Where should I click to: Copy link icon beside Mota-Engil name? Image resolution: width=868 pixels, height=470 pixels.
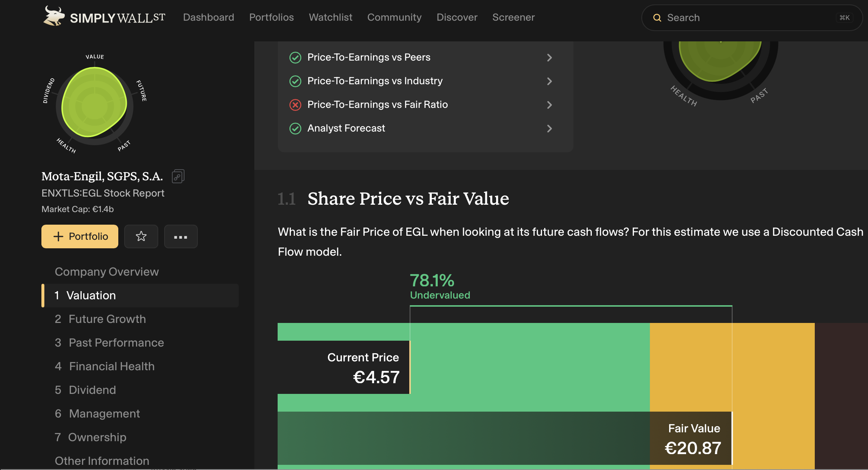click(x=178, y=176)
